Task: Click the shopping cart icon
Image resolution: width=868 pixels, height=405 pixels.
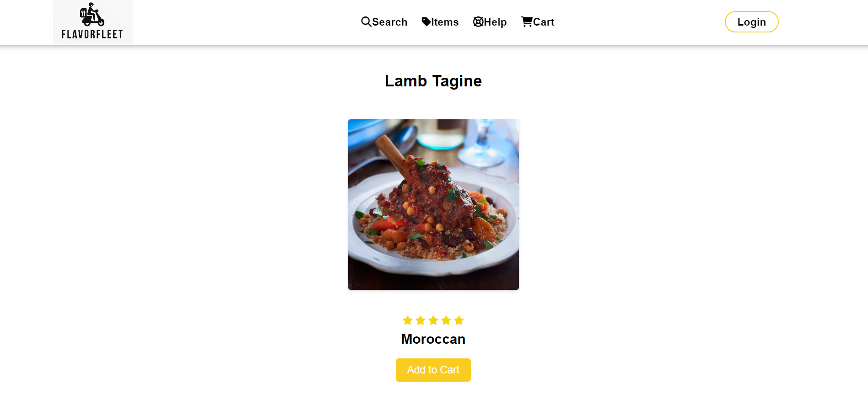Action: (527, 21)
